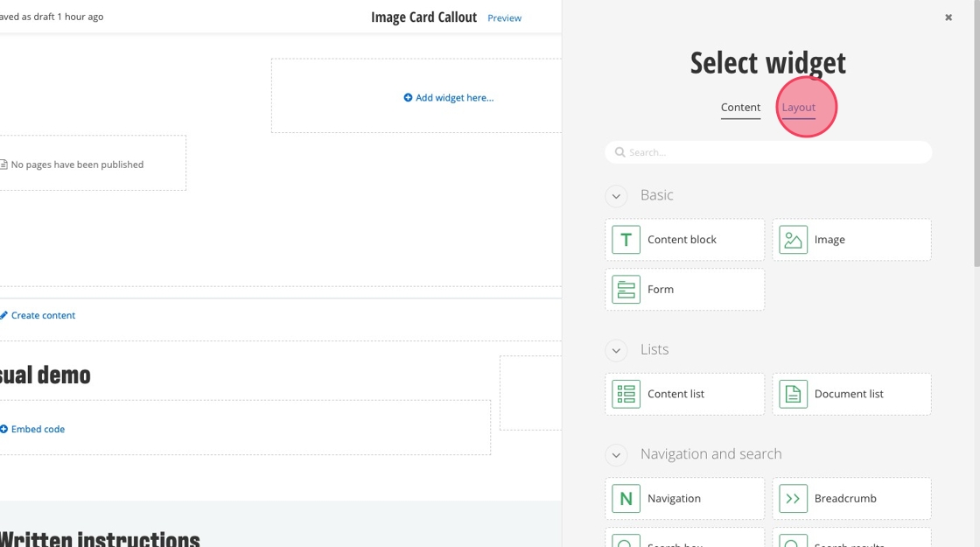Switch to the Layout tab

[798, 108]
